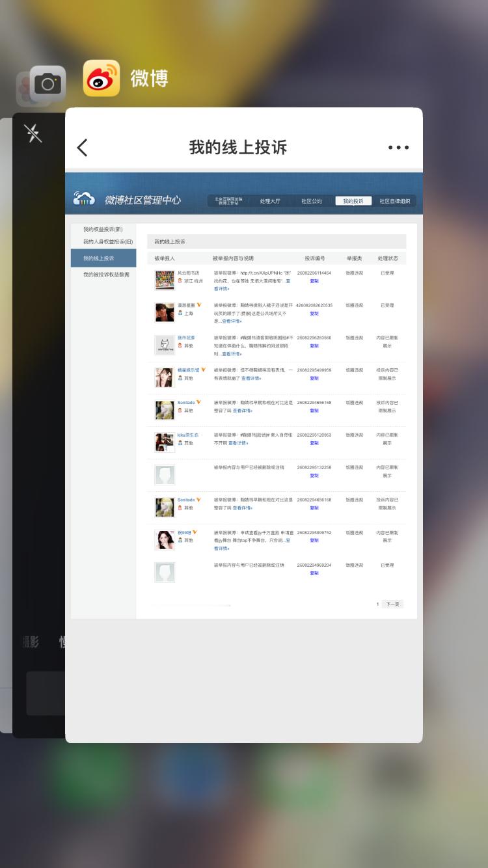Go to the next page with 下一页

coord(392,604)
